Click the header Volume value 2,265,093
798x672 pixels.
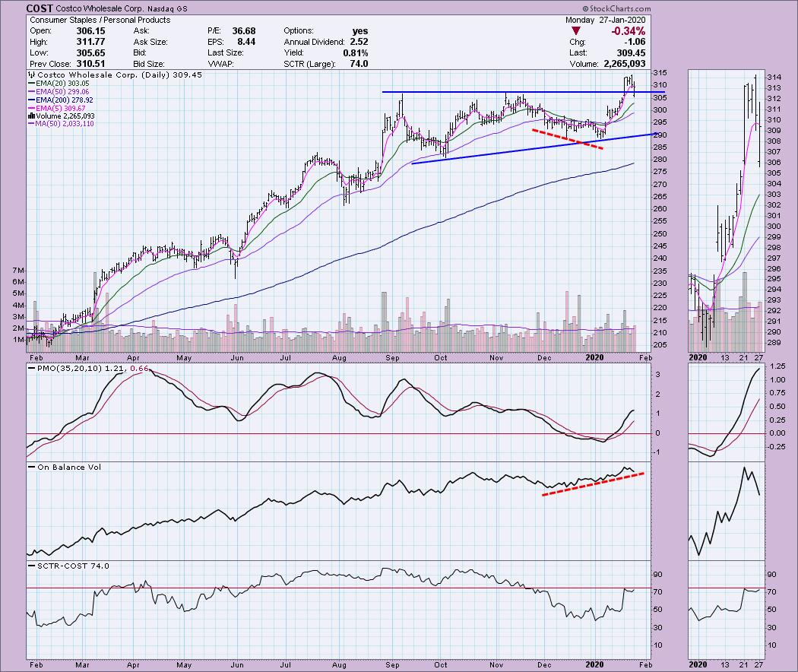pyautogui.click(x=625, y=64)
